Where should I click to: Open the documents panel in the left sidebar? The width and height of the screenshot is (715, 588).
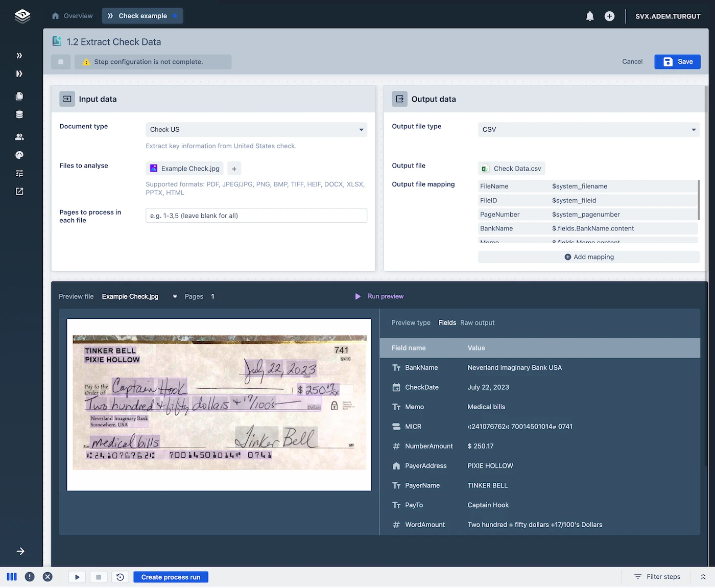click(x=19, y=96)
